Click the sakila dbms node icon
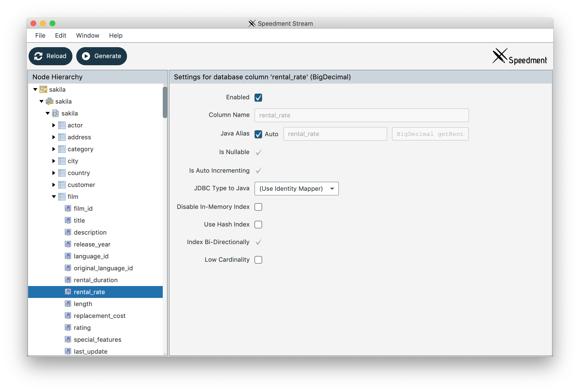 [50, 101]
